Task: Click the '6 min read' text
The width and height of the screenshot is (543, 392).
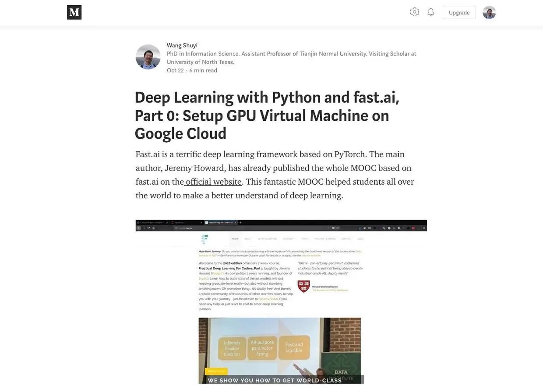Action: tap(203, 70)
